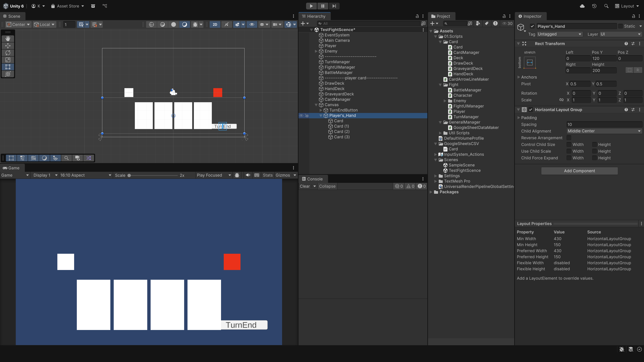This screenshot has width=644, height=362.
Task: Open the Undo History icon
Action: [594, 6]
